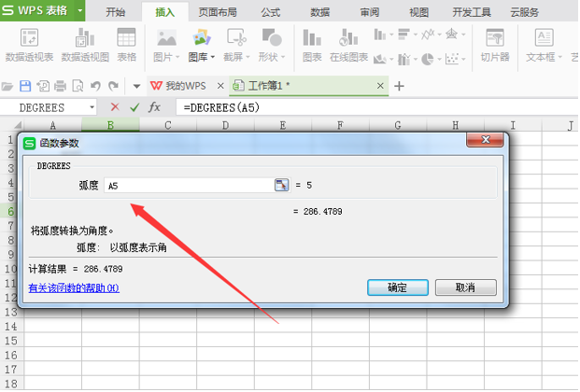This screenshot has height=392, width=580.
Task: Insert an area chart from small chart icons
Action: click(x=380, y=59)
